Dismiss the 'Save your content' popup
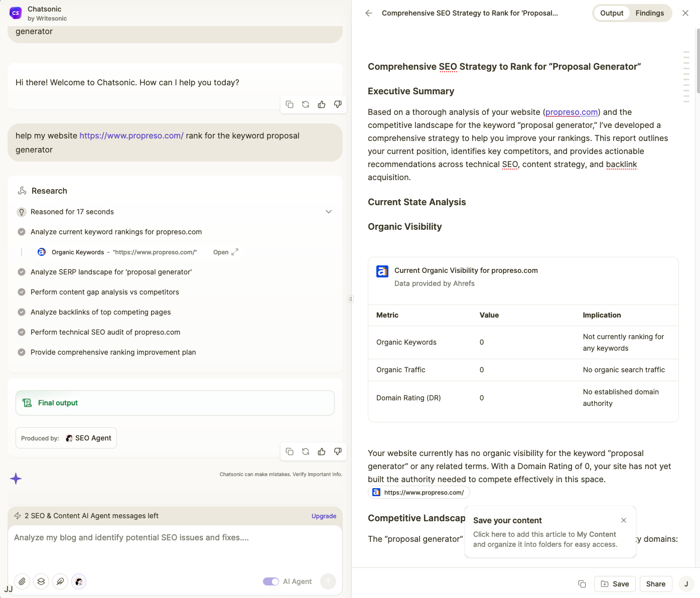Viewport: 700px width, 598px height. coord(624,520)
